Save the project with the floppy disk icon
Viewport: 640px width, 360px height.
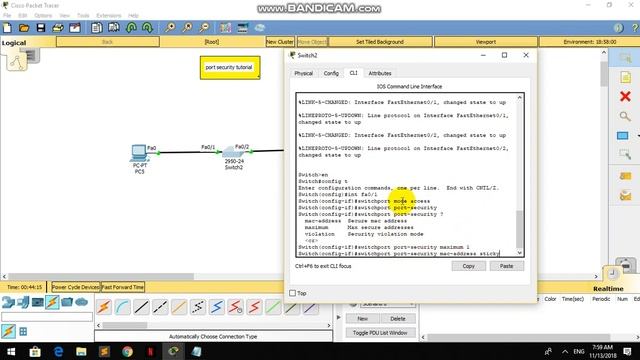click(41, 28)
